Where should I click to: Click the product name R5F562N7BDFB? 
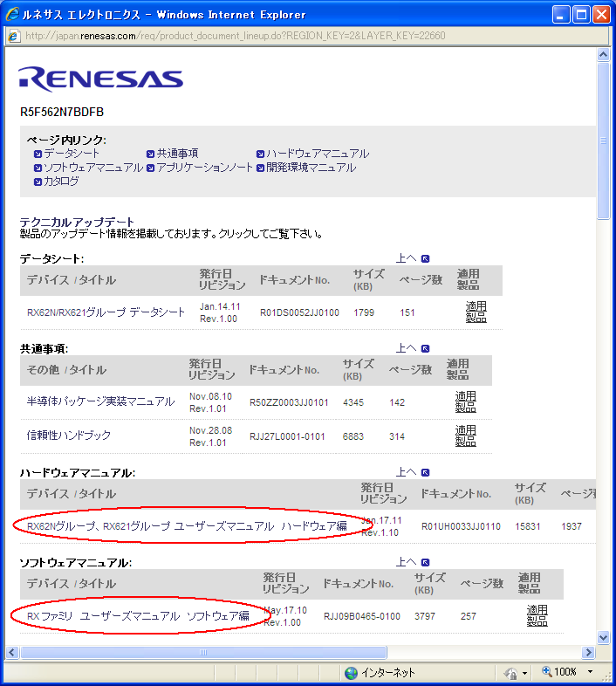pos(62,113)
